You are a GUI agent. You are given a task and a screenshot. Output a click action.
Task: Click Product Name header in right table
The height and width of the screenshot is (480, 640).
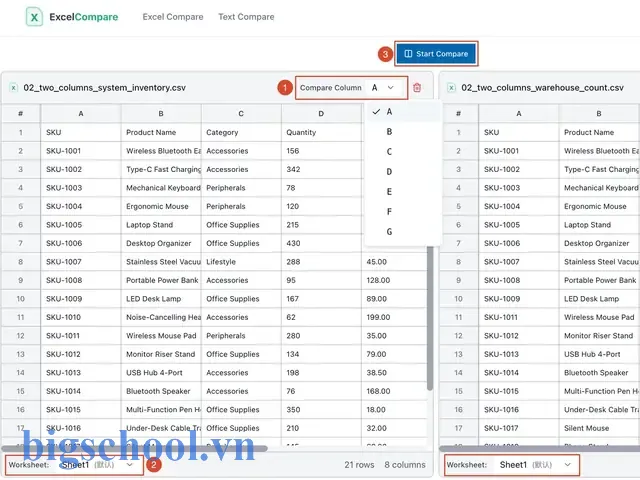click(599, 132)
